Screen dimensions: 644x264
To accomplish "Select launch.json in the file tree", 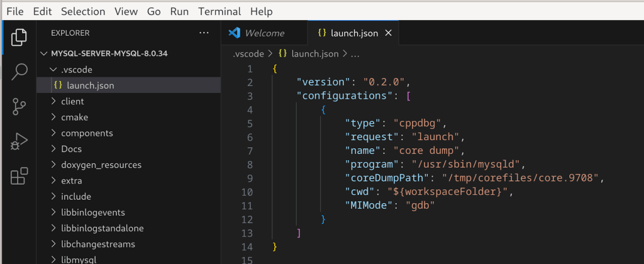I will 90,85.
